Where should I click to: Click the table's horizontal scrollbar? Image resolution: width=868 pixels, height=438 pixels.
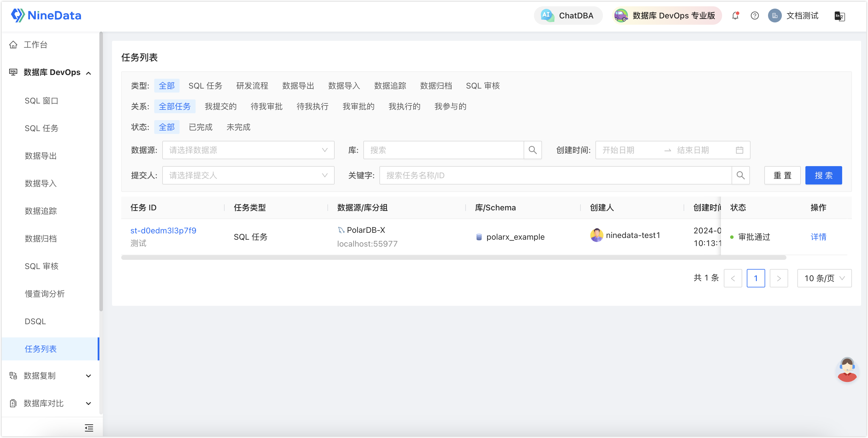coord(453,258)
